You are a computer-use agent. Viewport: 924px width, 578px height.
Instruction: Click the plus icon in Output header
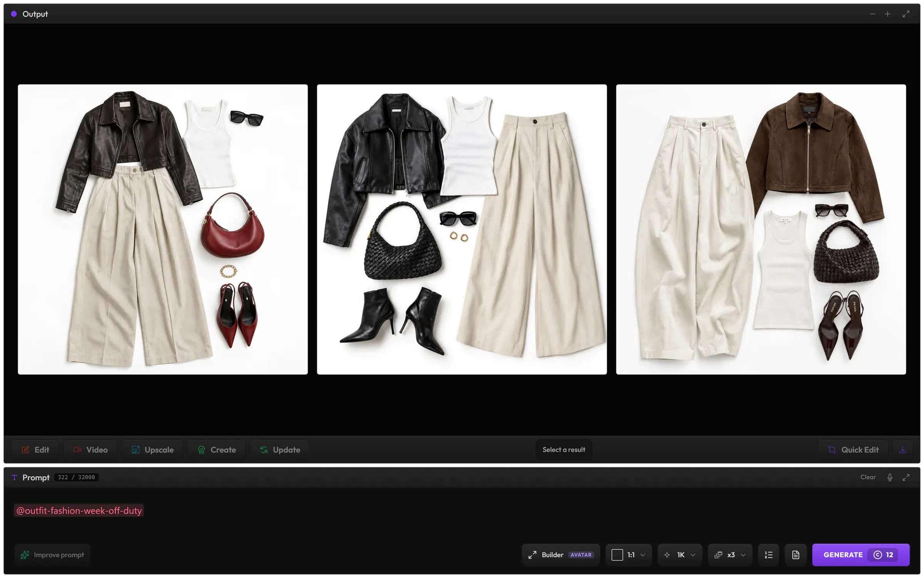[x=887, y=14]
